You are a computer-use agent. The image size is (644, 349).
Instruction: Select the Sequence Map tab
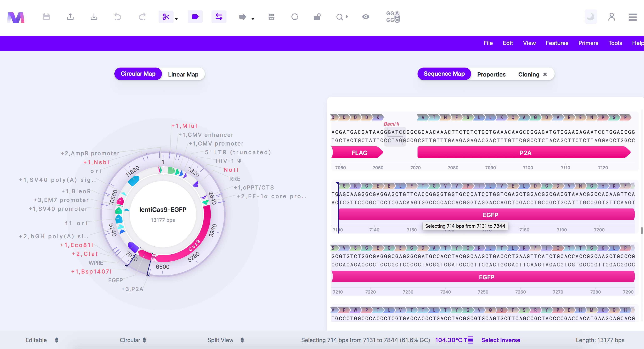(x=444, y=74)
